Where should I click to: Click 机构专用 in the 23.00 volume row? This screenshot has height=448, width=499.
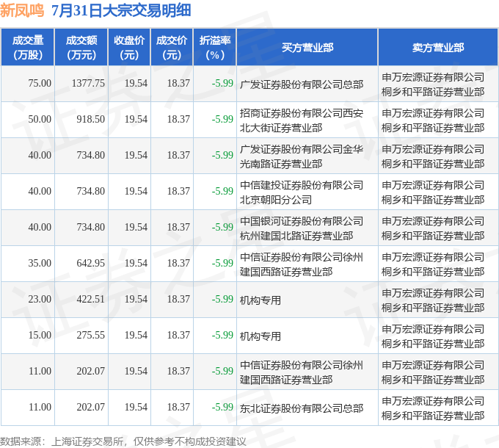261,300
